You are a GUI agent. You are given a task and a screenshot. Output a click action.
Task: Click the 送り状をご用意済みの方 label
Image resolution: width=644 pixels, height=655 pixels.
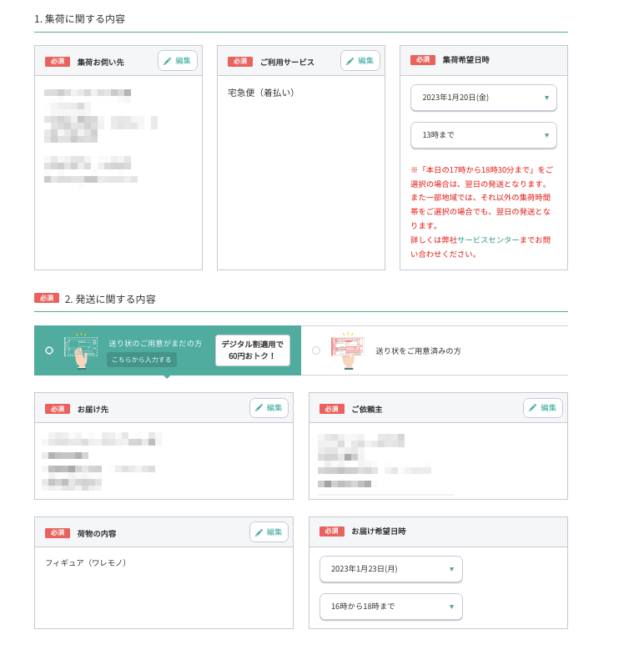pos(419,351)
